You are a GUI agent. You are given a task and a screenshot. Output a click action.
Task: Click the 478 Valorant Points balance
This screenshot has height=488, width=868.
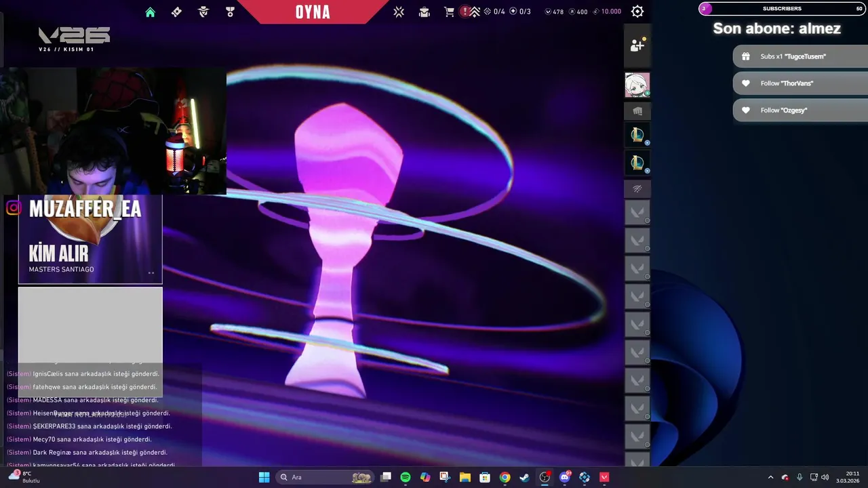click(555, 12)
